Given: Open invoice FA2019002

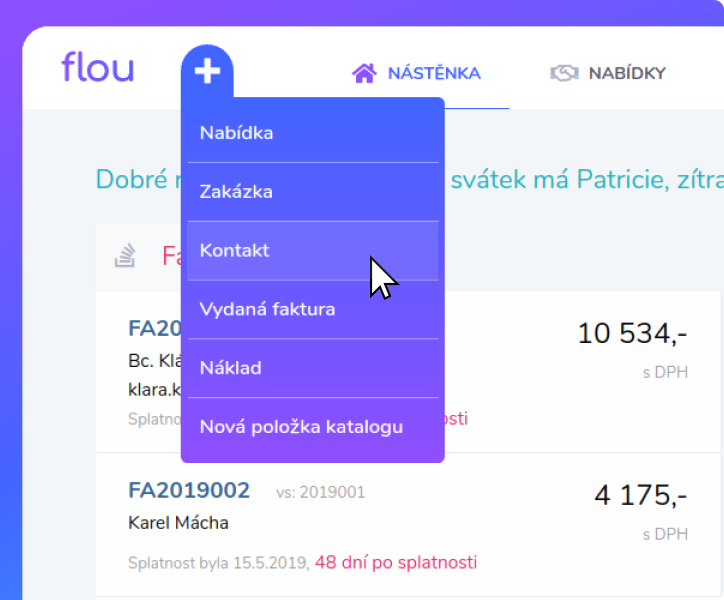Looking at the screenshot, I should coord(189,491).
